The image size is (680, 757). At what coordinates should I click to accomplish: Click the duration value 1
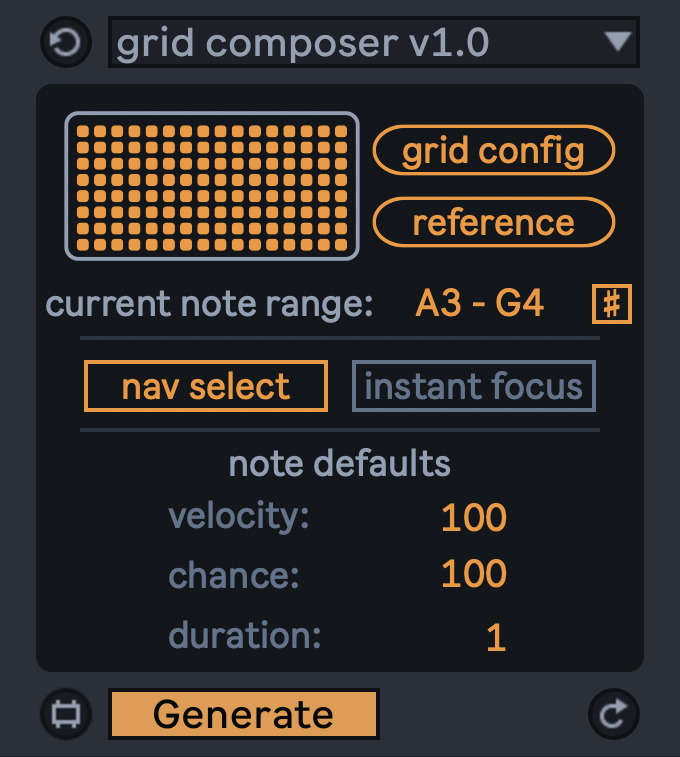coord(495,638)
